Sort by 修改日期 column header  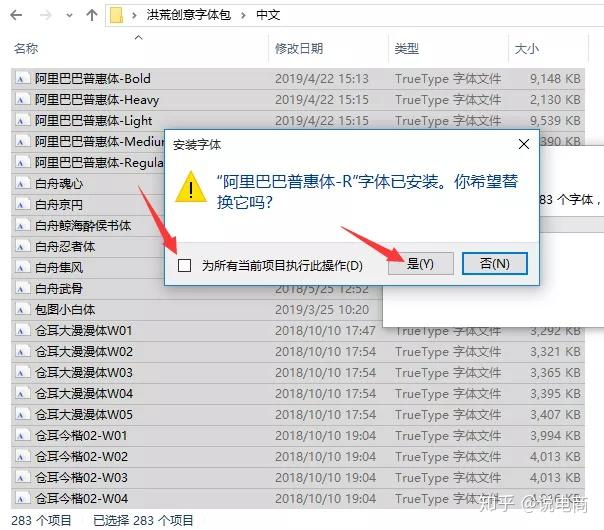point(299,49)
